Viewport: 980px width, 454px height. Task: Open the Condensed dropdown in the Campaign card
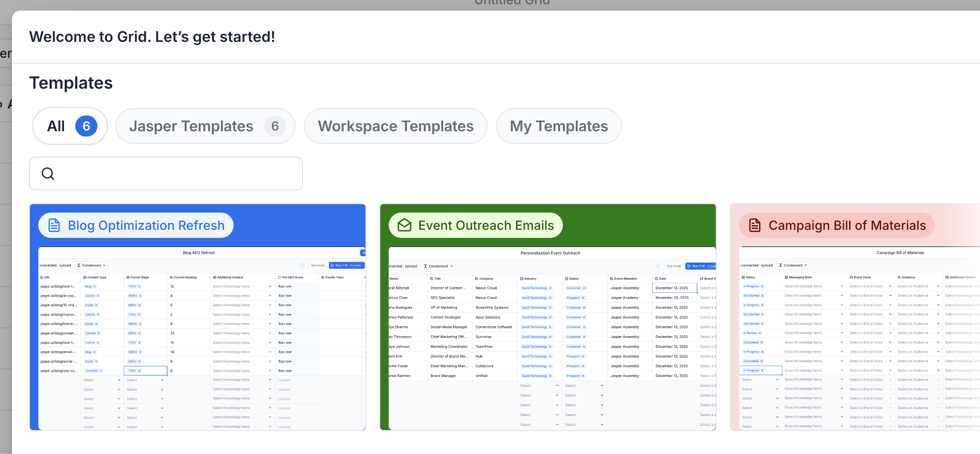(x=793, y=265)
